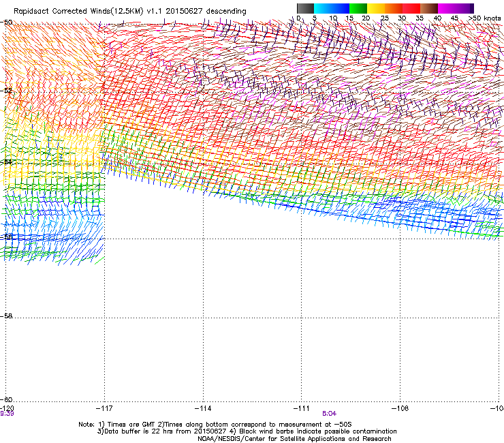Click the '-117' longitude axis label
This screenshot has height=443, width=504.
pos(104,408)
